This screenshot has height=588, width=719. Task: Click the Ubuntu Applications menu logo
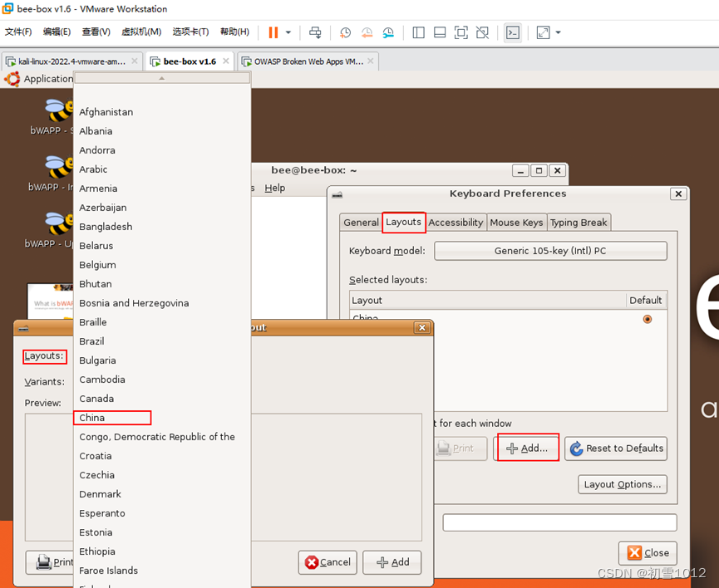(12, 79)
